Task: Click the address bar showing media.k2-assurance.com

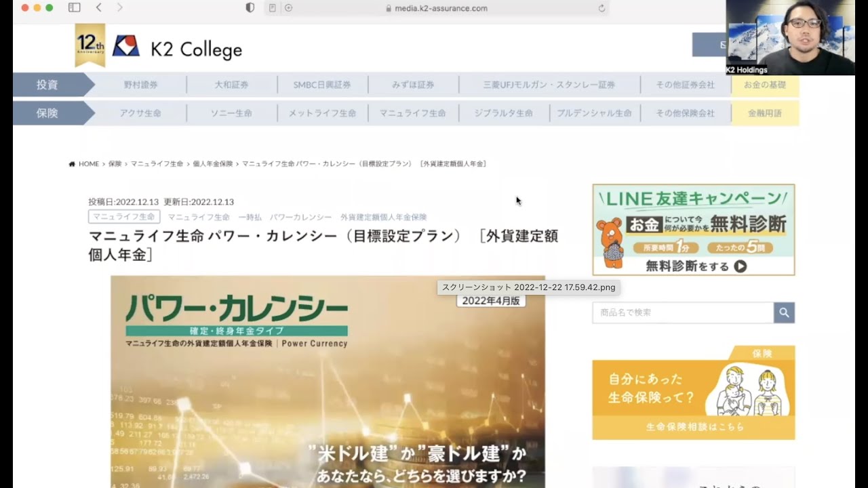Action: [x=436, y=8]
